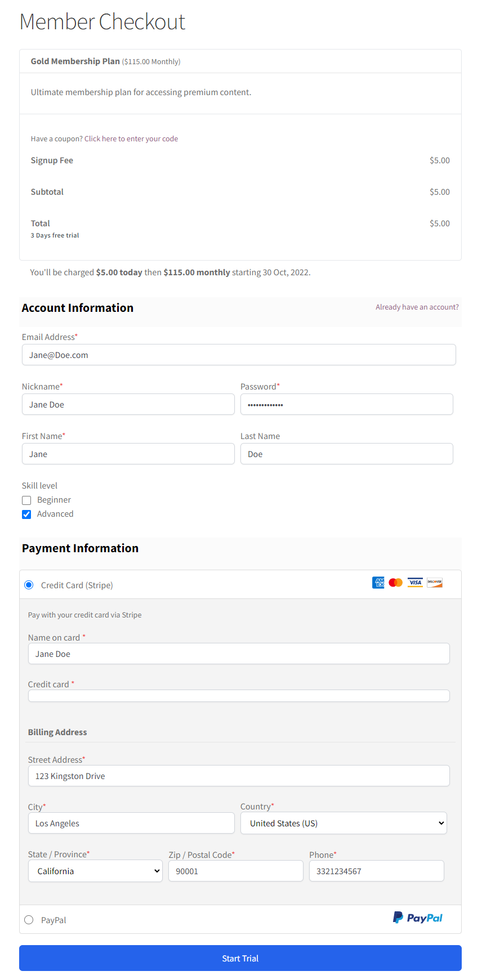The width and height of the screenshot is (482, 980).
Task: Click the PayPal logo
Action: [417, 918]
